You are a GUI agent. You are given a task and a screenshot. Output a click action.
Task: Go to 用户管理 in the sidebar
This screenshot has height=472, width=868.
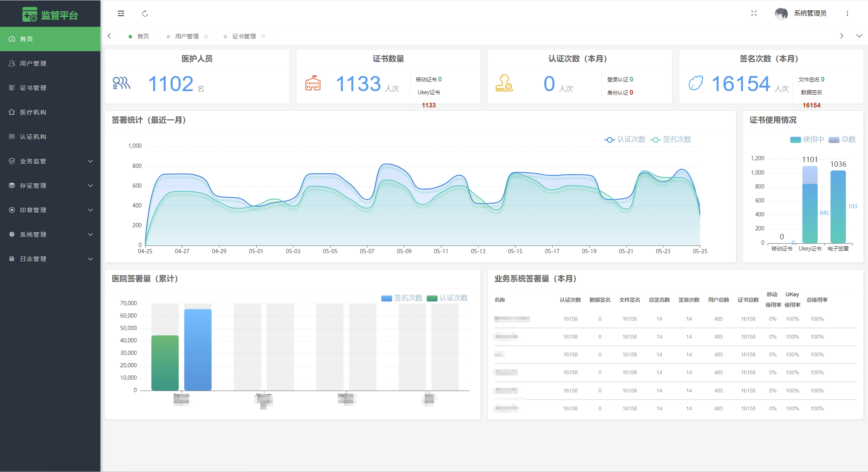coord(33,63)
